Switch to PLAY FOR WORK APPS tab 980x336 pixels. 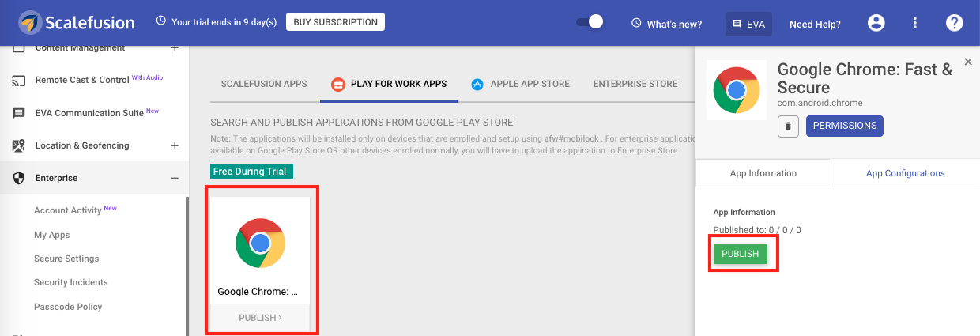[389, 84]
